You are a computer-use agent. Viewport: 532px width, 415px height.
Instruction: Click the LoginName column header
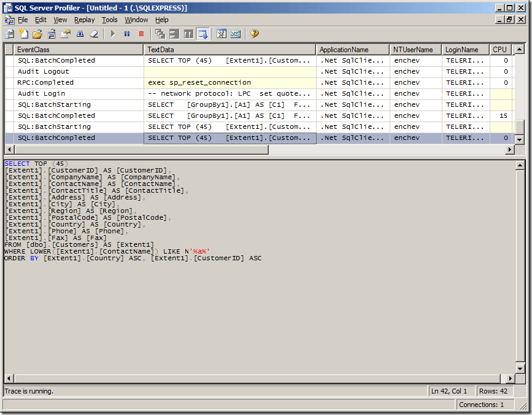click(466, 50)
